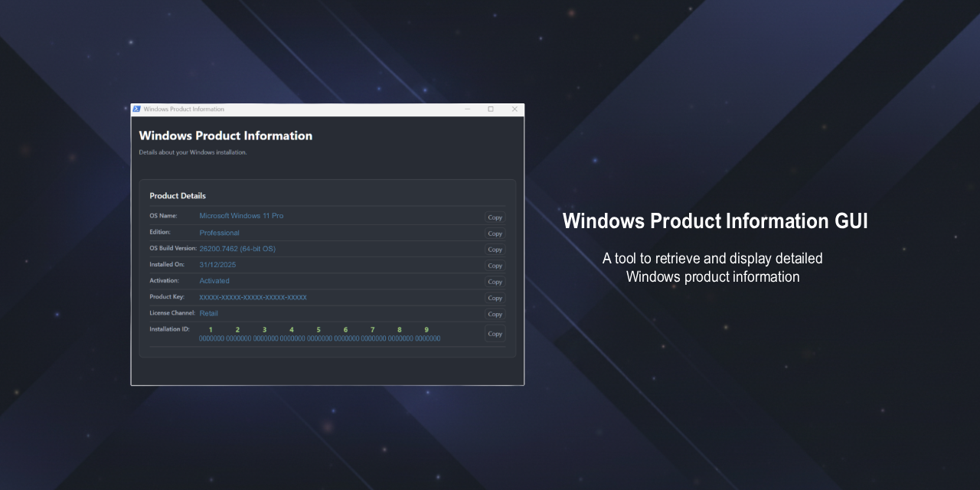Click the Retail license channel text
980x490 pixels.
[208, 313]
